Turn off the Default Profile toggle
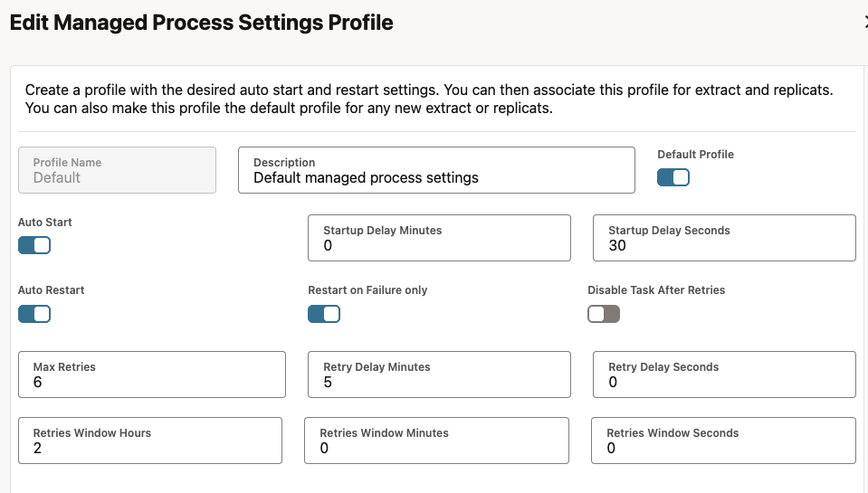 pyautogui.click(x=672, y=178)
